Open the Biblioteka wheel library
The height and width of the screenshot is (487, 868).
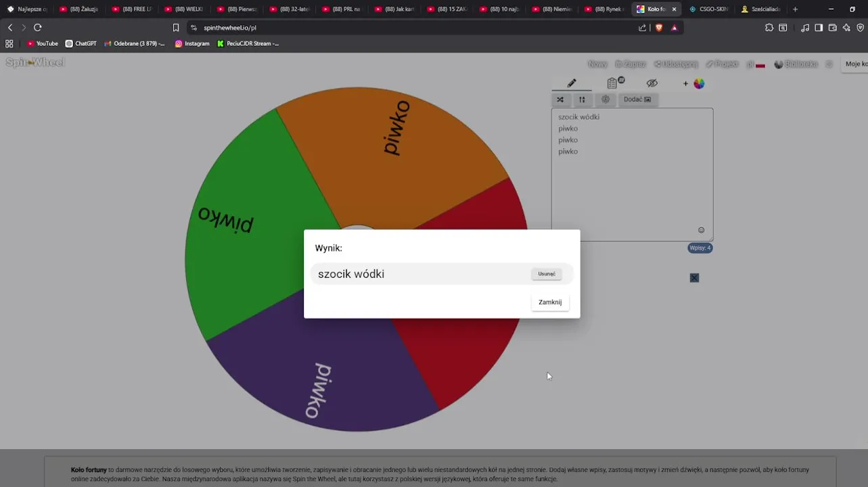tap(796, 64)
